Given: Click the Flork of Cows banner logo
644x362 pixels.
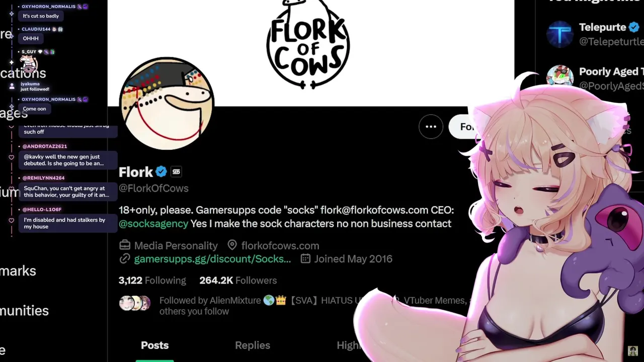Looking at the screenshot, I should [x=308, y=44].
